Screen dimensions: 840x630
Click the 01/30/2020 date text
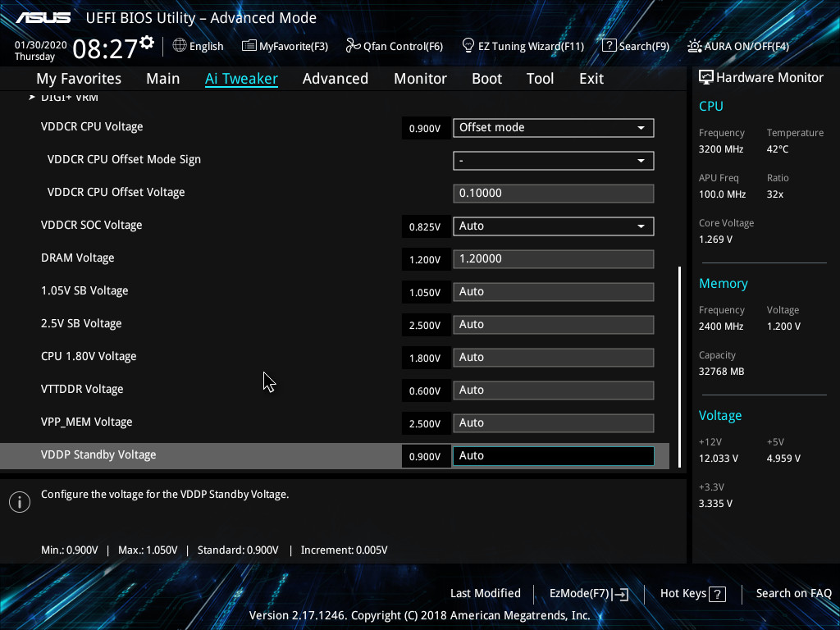pos(41,45)
